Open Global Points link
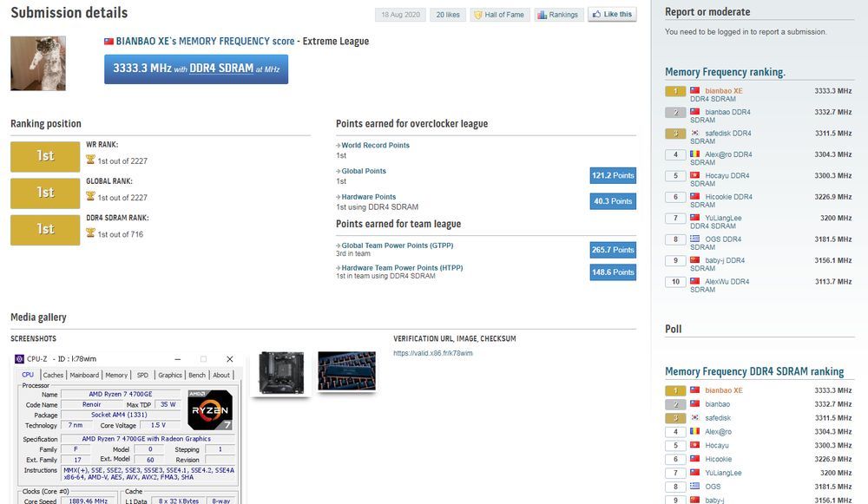The height and width of the screenshot is (504, 868). tap(364, 171)
